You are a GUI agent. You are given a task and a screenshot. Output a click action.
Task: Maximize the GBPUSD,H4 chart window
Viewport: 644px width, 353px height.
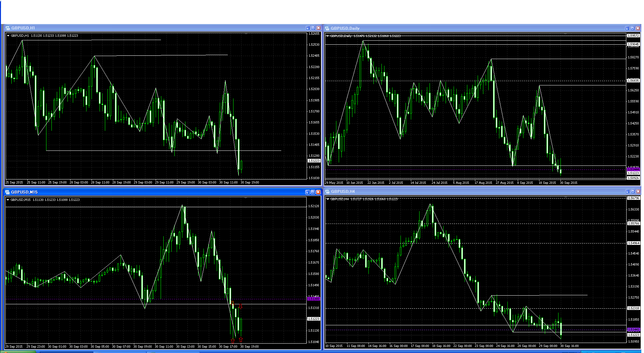[x=633, y=192]
